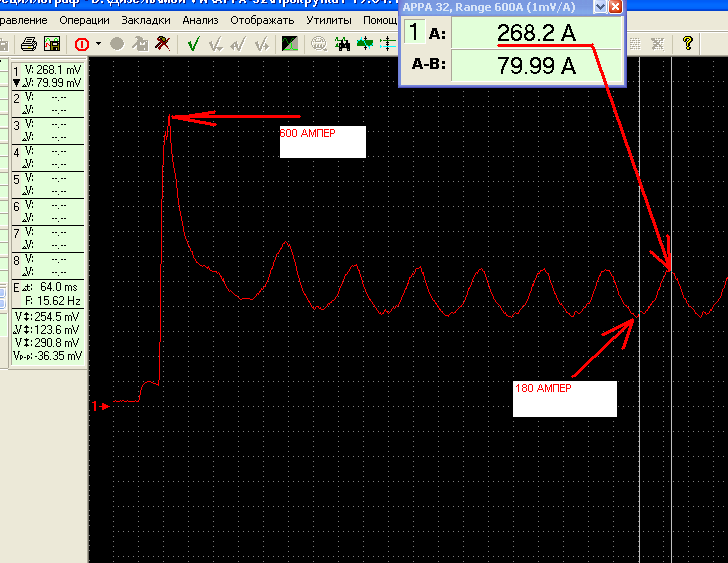Viewport: 728px width, 563px height.
Task: Click the save-waveform floppy disk icon
Action: [52, 44]
